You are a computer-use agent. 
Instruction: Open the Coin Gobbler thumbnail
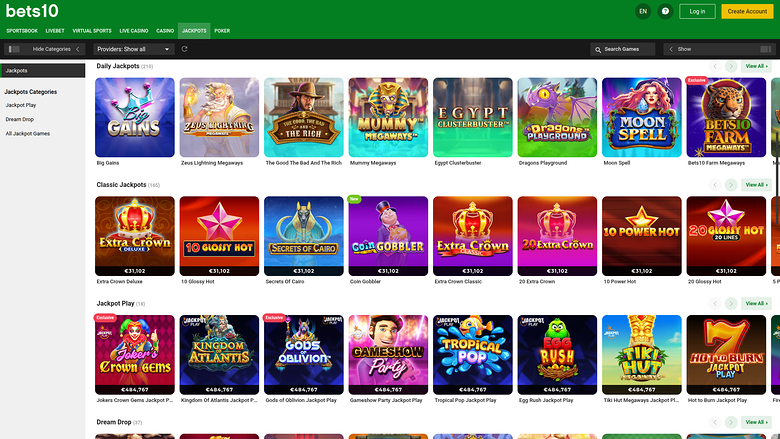[389, 236]
